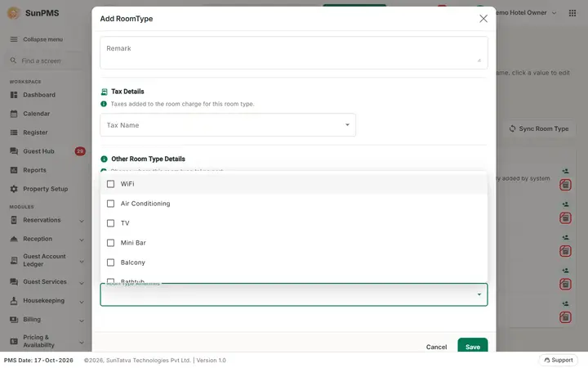Expand the Guest Services chevron

82,282
